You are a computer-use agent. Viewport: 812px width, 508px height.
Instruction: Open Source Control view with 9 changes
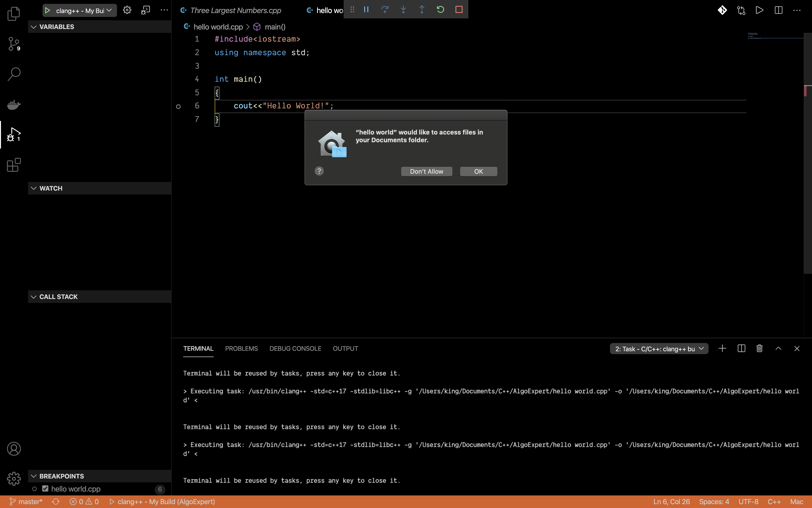click(14, 44)
